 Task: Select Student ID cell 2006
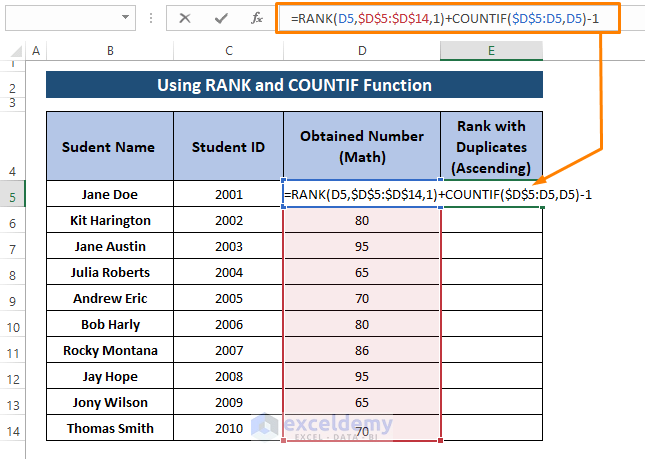[x=228, y=324]
